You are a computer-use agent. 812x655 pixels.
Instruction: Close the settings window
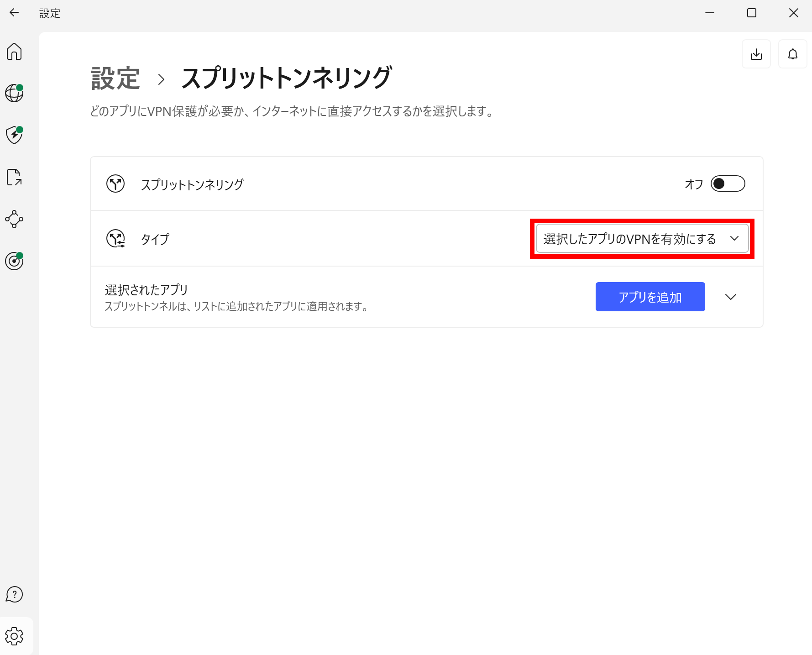coord(794,13)
